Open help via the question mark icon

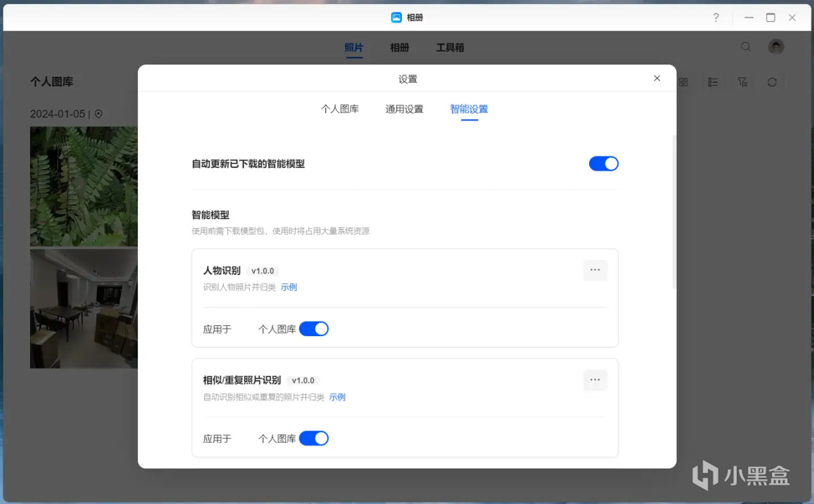click(x=715, y=18)
